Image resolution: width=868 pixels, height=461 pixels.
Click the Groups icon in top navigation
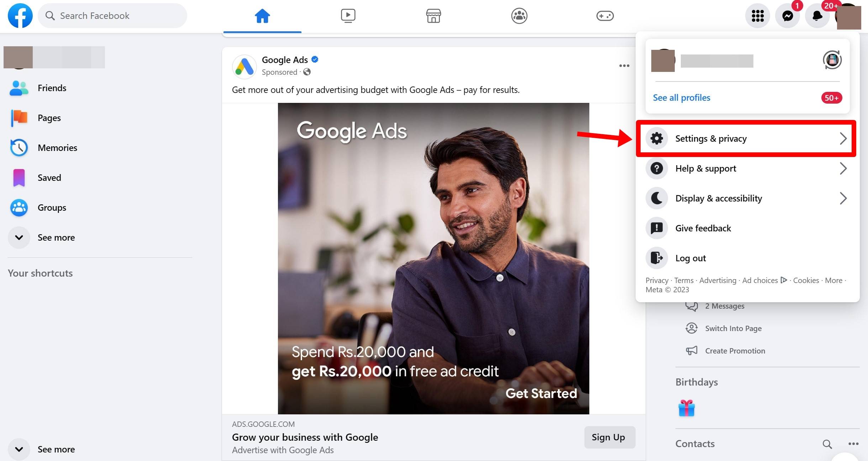point(519,16)
